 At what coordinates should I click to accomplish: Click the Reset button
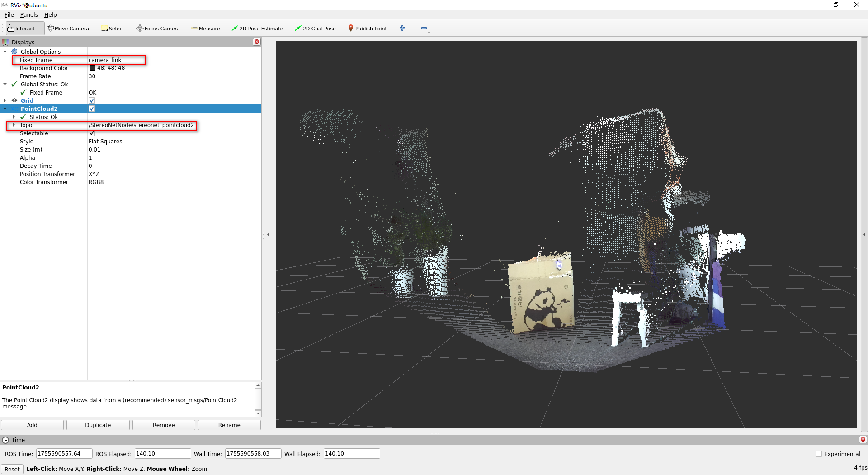coord(12,469)
